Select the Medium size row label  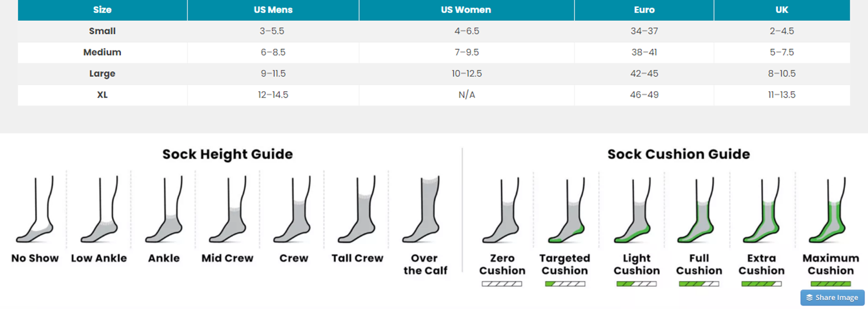pos(102,52)
